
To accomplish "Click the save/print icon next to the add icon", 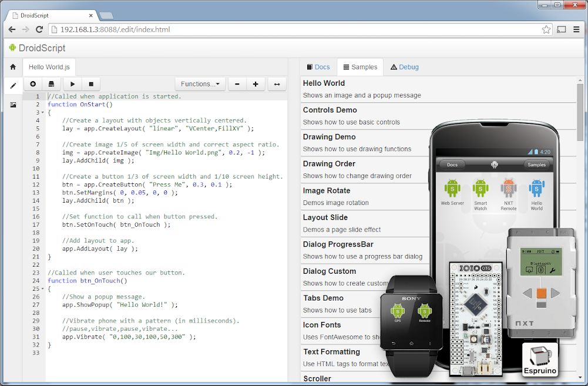I will (x=52, y=83).
